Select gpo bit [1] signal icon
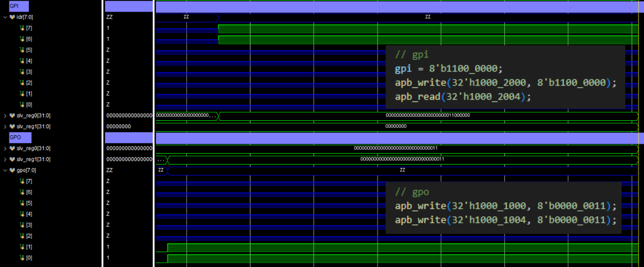 [22, 247]
